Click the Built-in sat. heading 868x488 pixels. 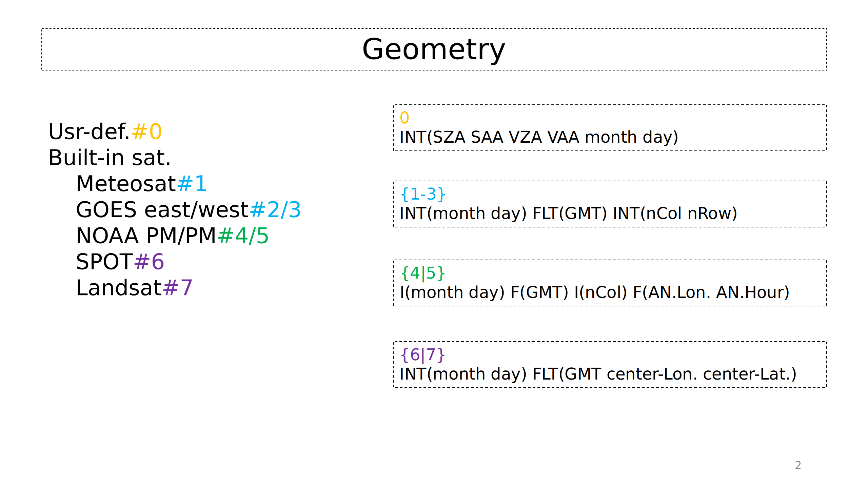110,158
